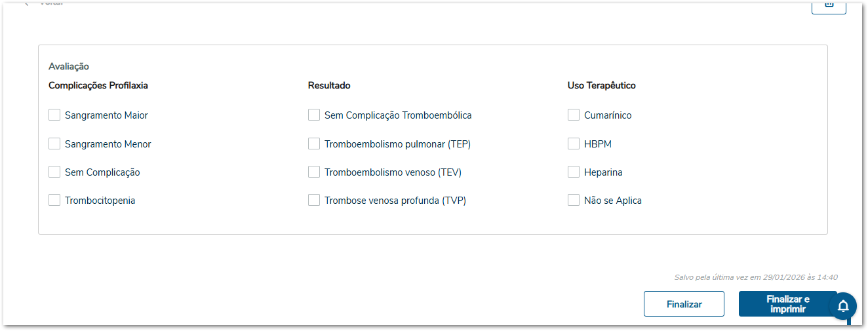Enable the HBPM checkbox
This screenshot has height=331, width=868.
coord(574,144)
